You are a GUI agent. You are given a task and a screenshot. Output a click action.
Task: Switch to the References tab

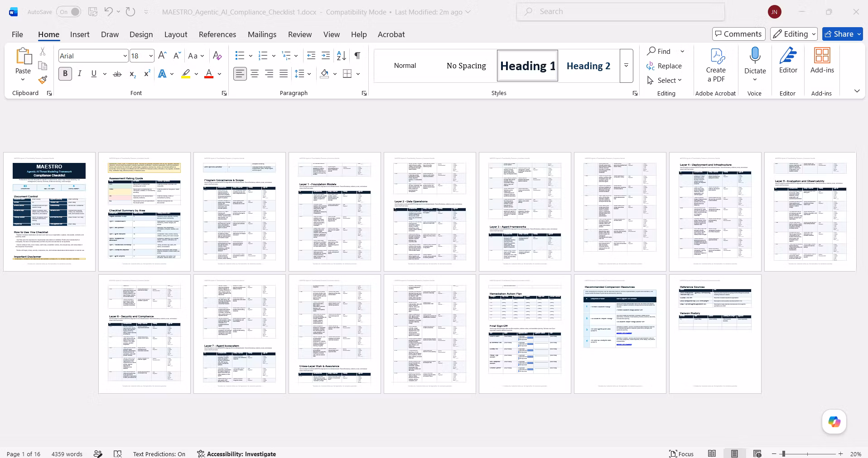217,34
